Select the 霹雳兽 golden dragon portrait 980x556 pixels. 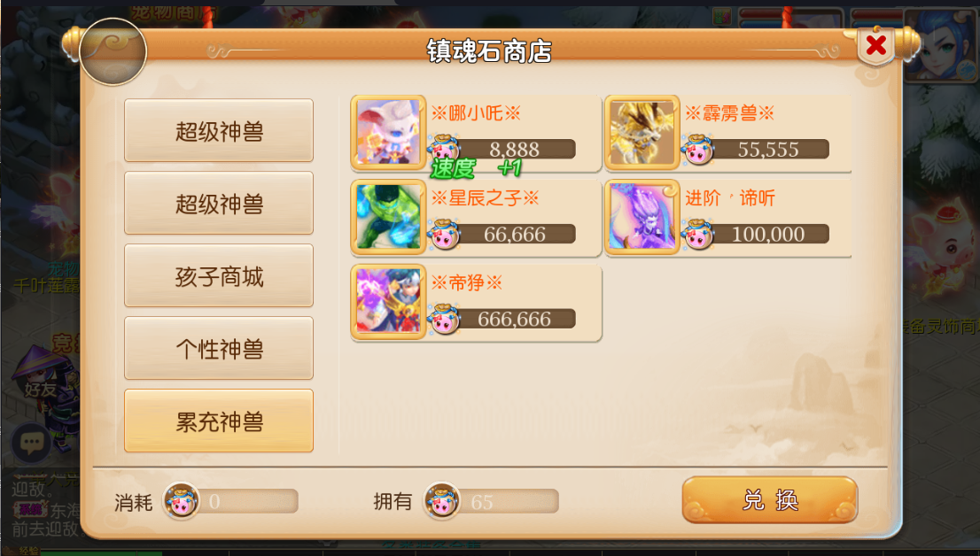[x=642, y=133]
